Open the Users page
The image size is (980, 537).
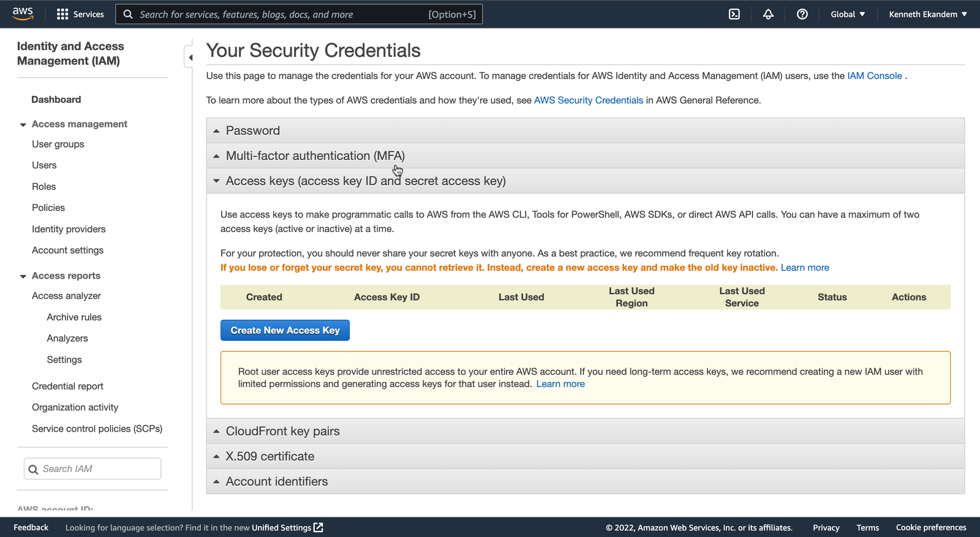(44, 165)
